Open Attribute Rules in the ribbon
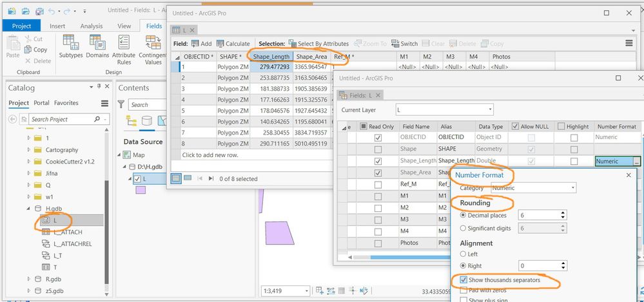 coord(124,50)
